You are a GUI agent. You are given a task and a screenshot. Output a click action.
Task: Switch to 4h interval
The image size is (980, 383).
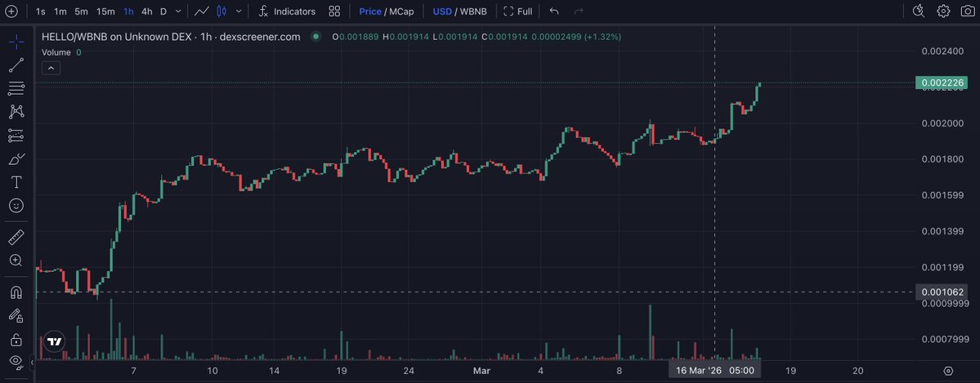click(x=147, y=11)
